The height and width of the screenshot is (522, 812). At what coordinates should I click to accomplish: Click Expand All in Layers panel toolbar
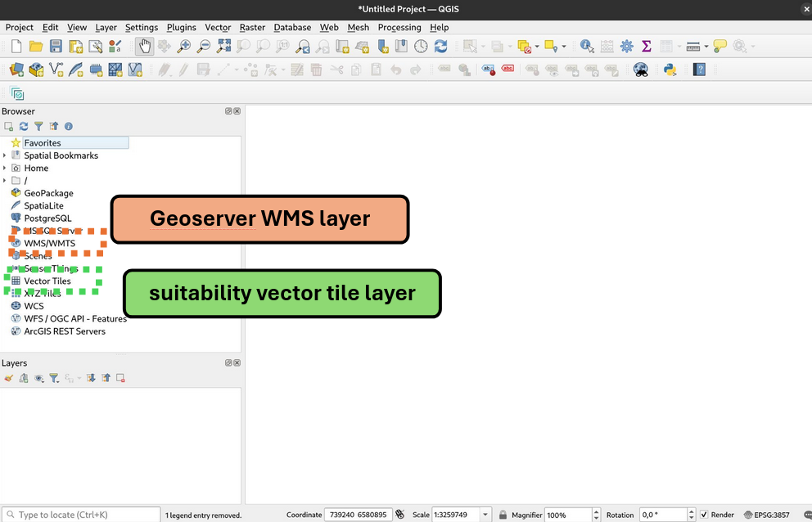coord(91,378)
